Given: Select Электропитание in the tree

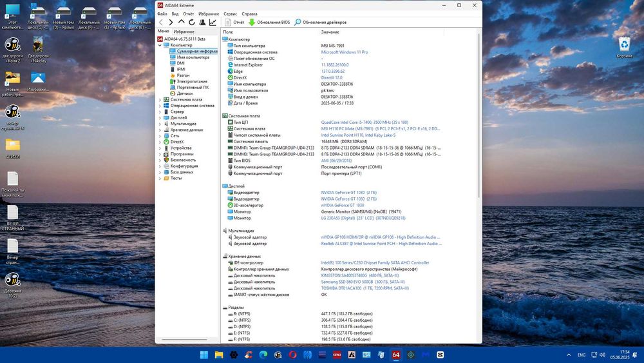Looking at the screenshot, I should point(192,81).
